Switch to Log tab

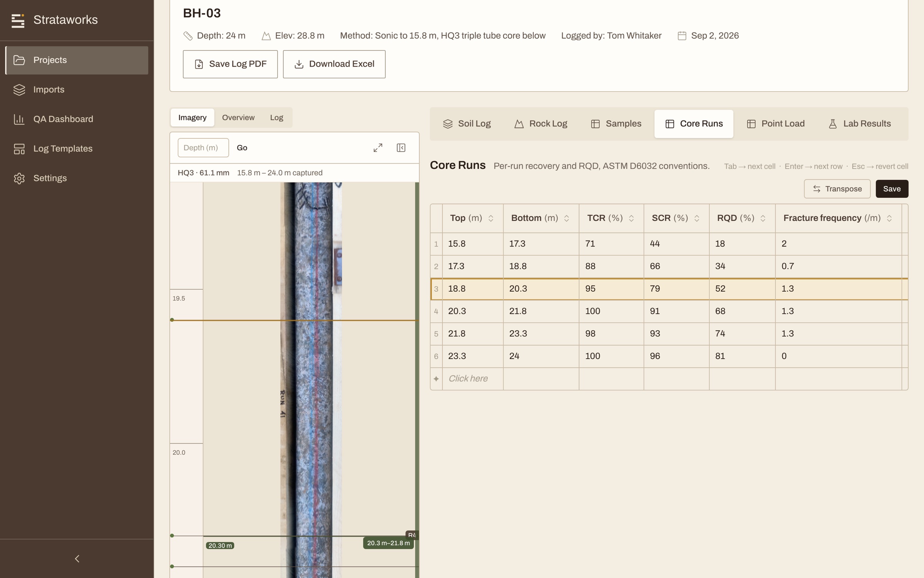click(276, 118)
